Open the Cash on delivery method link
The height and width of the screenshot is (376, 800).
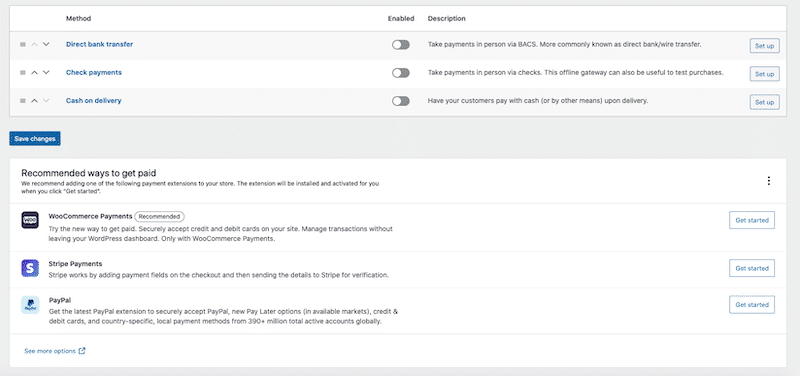click(x=93, y=101)
